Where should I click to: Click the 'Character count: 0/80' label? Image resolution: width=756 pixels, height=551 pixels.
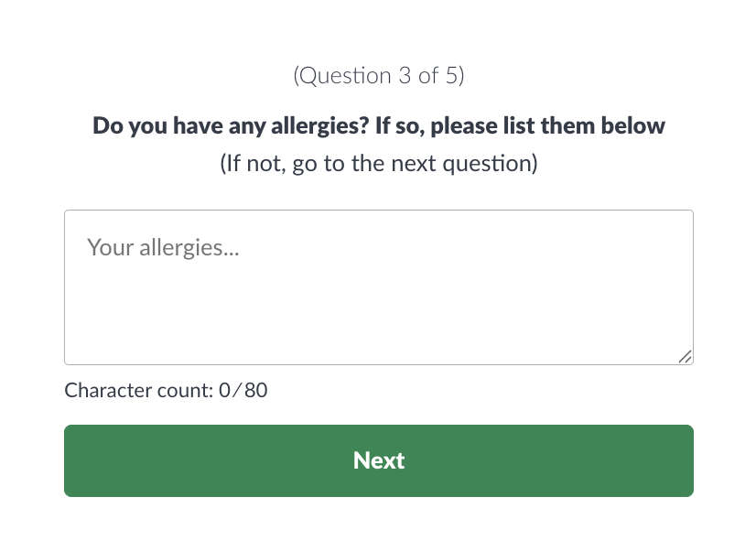pos(166,391)
